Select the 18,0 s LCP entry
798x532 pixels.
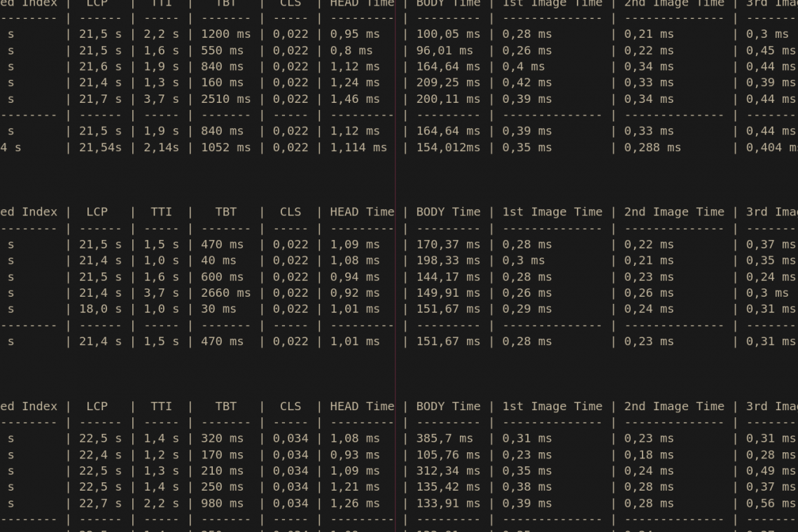[100, 309]
